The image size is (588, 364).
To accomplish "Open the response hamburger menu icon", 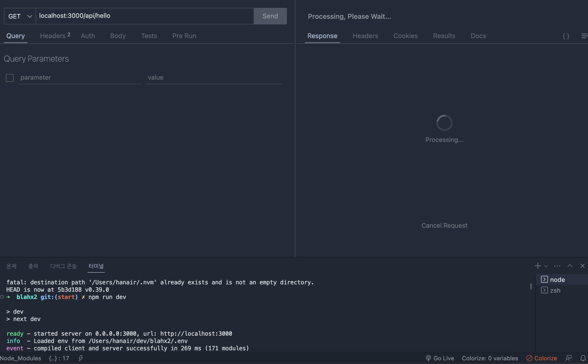I will click(584, 36).
